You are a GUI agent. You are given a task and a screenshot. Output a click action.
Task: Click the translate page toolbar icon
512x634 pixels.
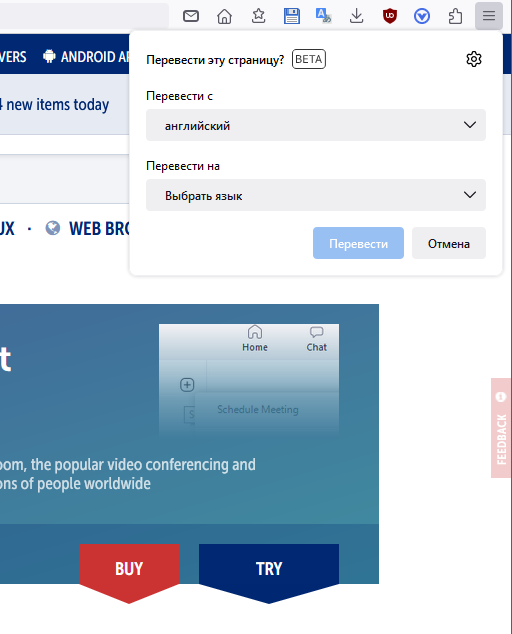[324, 16]
